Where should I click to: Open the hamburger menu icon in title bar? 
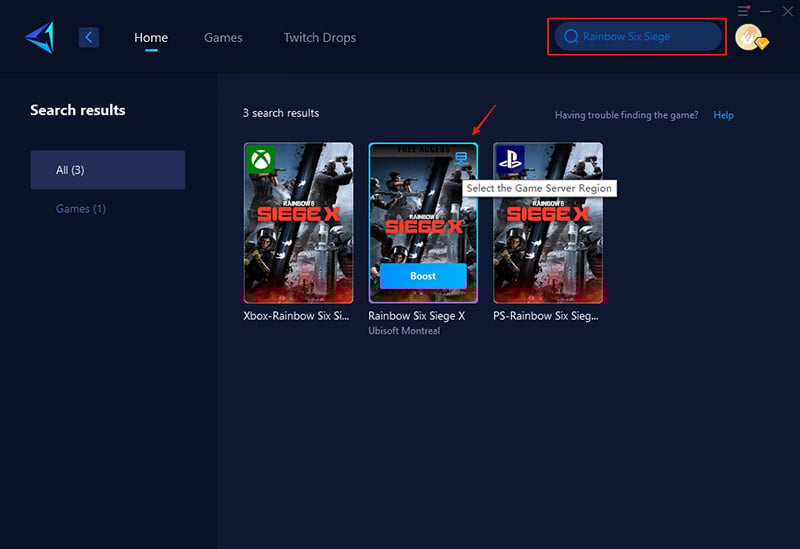(743, 11)
